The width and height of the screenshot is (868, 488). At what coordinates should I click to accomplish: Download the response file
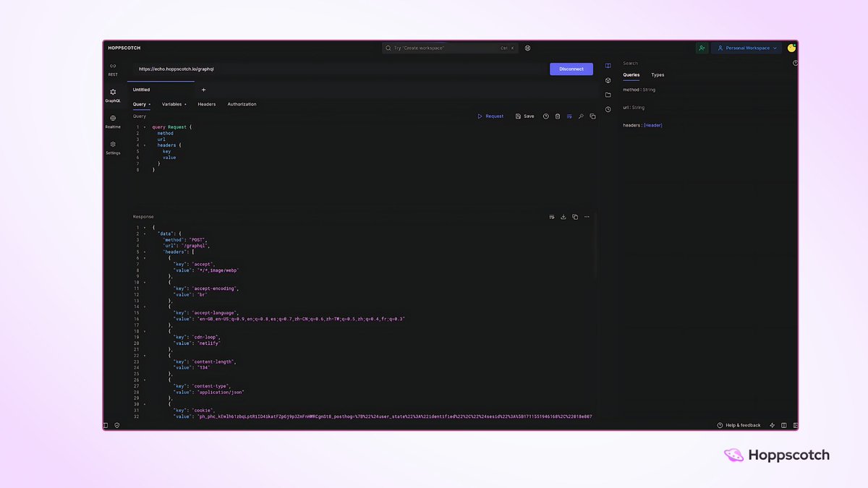tap(563, 217)
